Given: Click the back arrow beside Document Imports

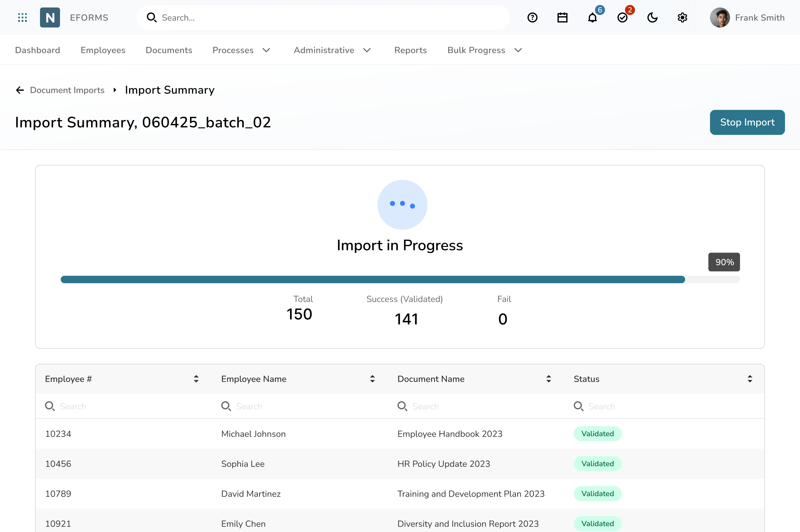Looking at the screenshot, I should click(x=20, y=90).
